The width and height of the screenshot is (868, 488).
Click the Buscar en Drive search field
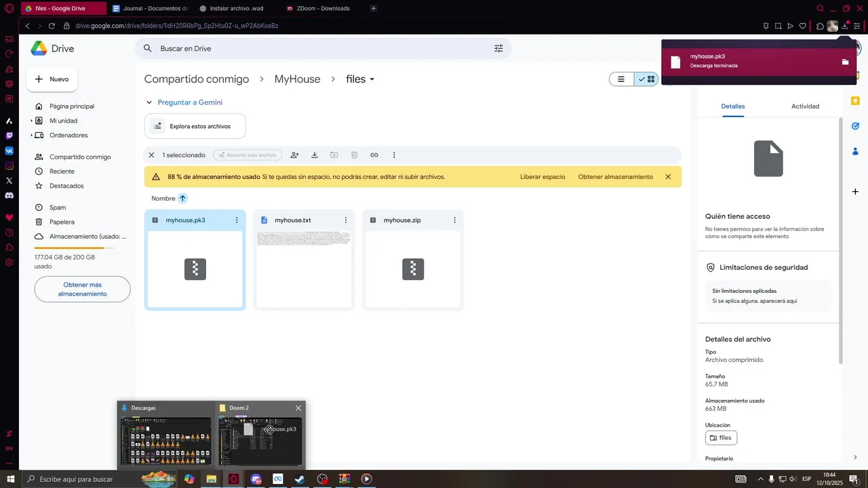coord(323,49)
